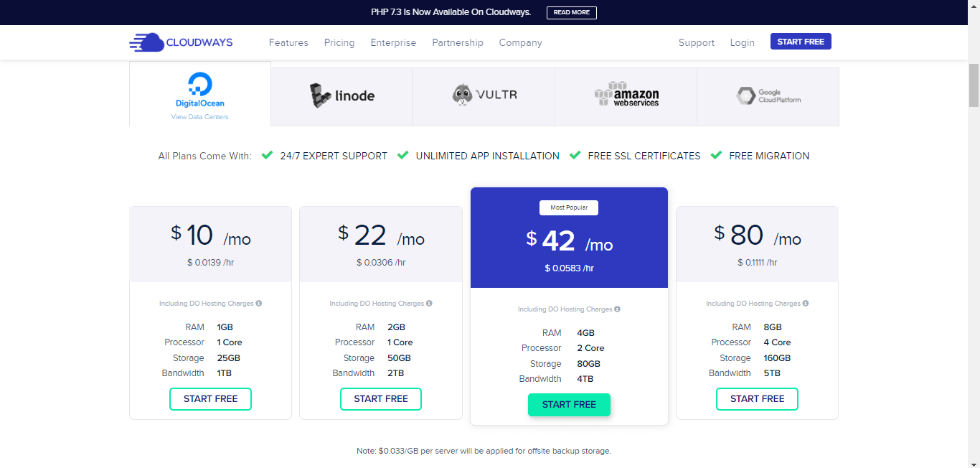
Task: Open the Pricing menu item
Action: tap(339, 42)
